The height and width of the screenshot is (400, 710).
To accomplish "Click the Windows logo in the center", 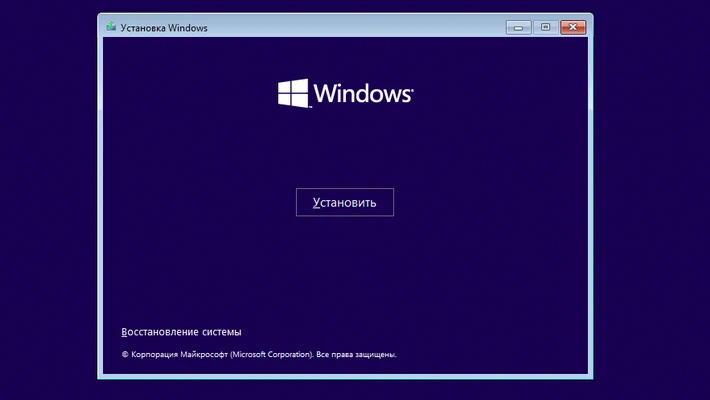I will (x=345, y=93).
